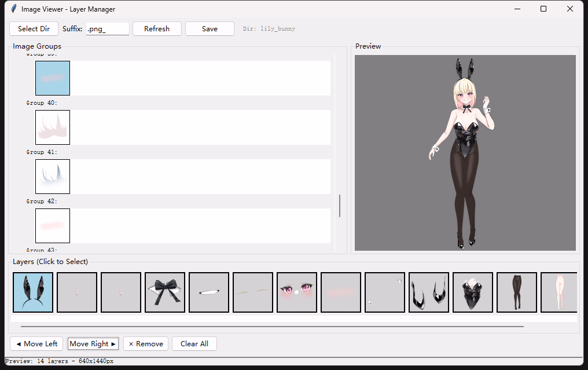Select the black gloves layer thumbnail

(x=429, y=292)
